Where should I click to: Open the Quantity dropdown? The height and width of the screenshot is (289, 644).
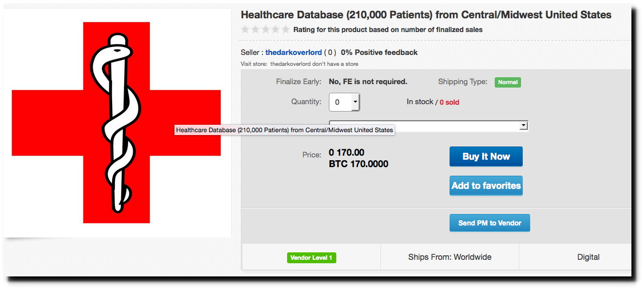(x=344, y=102)
